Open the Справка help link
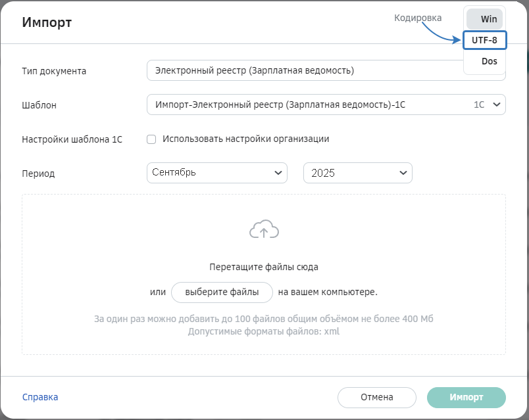 coord(40,397)
